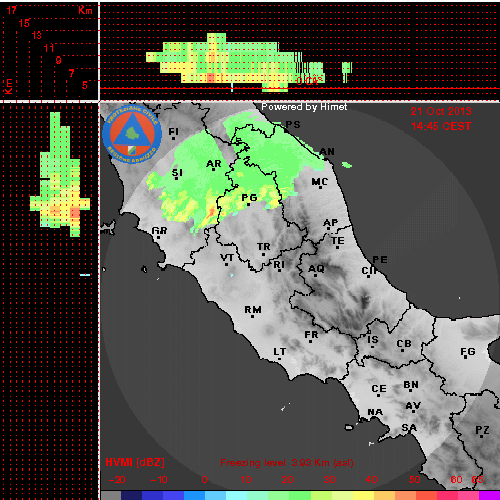
Task: Select the '21 Oct 2013' date stamp
Action: (441, 111)
